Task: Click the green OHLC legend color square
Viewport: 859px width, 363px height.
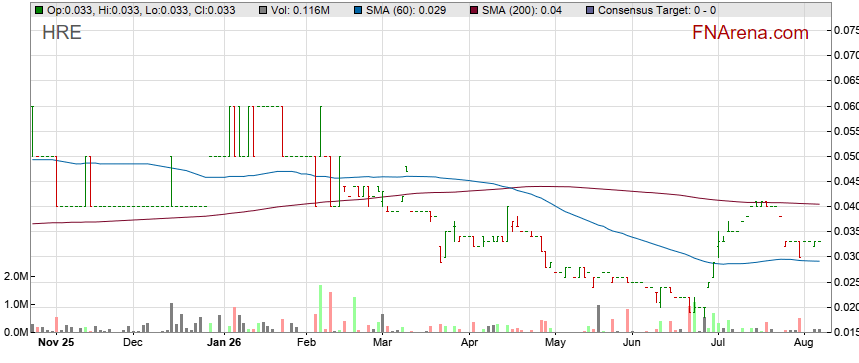Action: (x=38, y=10)
